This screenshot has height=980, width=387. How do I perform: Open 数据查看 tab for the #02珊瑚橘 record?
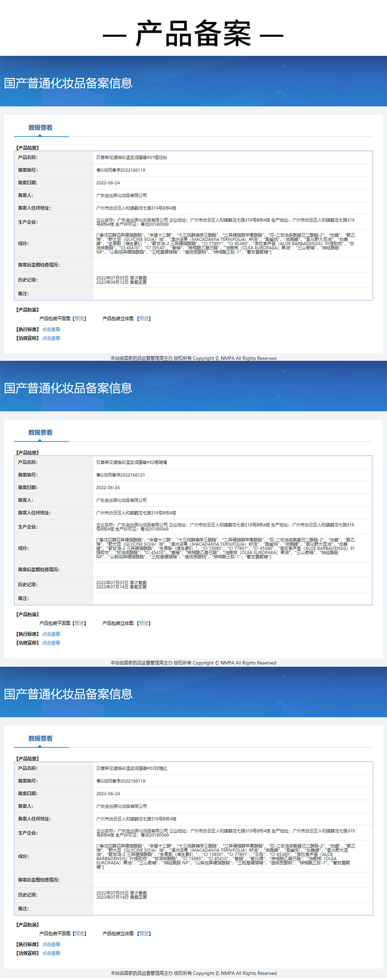[41, 432]
